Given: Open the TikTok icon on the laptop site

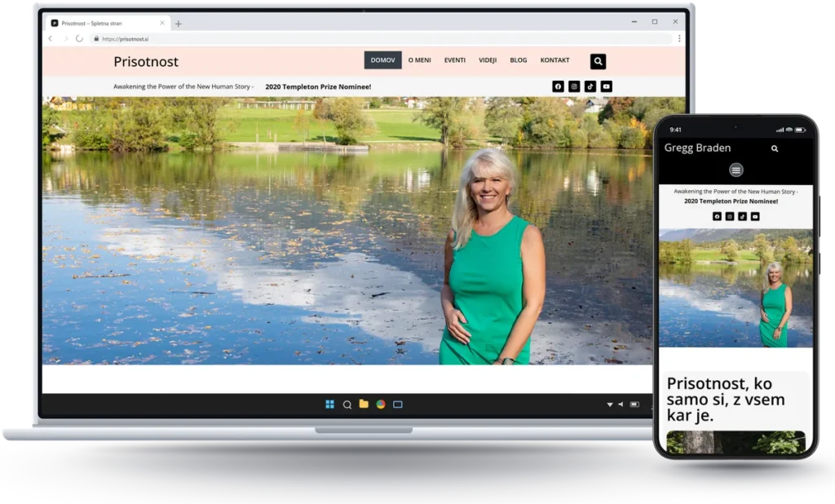Looking at the screenshot, I should coord(590,86).
